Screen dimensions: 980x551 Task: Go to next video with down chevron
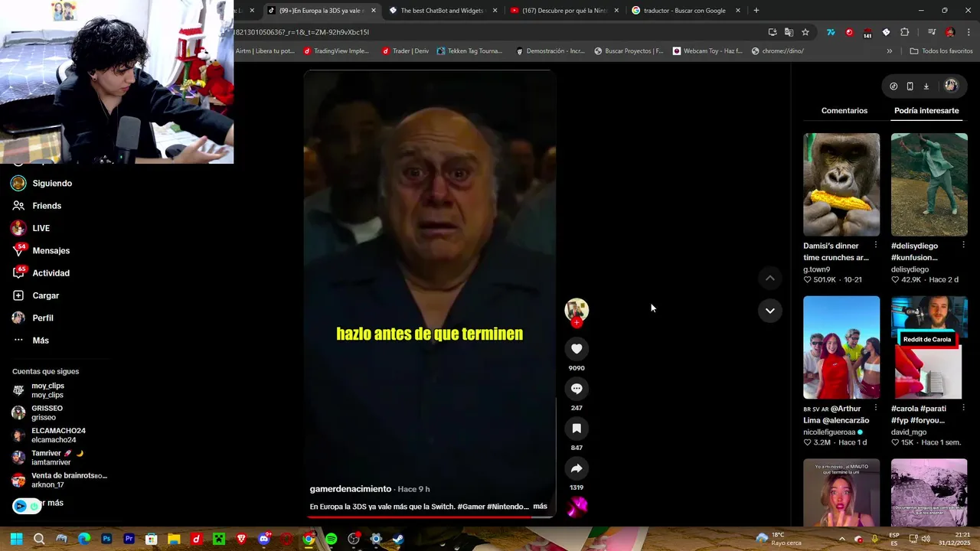point(769,311)
